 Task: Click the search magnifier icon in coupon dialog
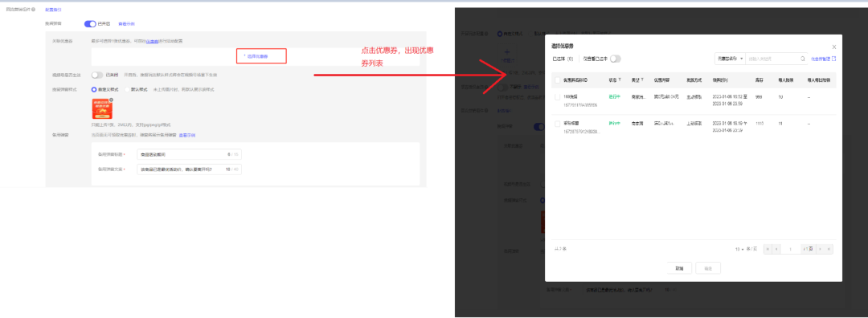click(x=803, y=58)
